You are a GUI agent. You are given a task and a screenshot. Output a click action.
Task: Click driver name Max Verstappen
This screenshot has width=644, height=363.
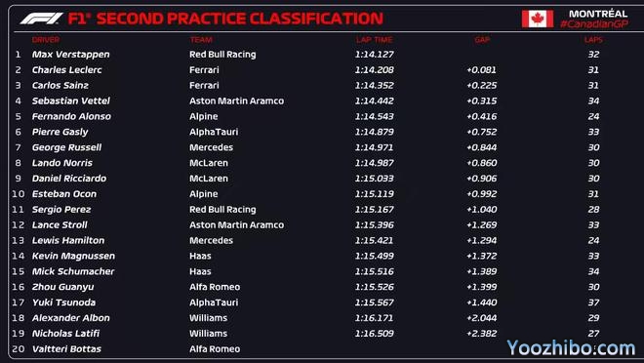click(x=70, y=55)
